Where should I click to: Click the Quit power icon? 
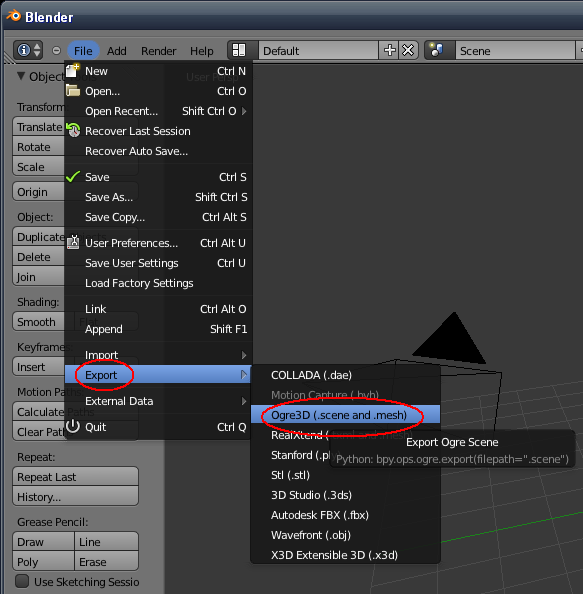click(x=73, y=426)
